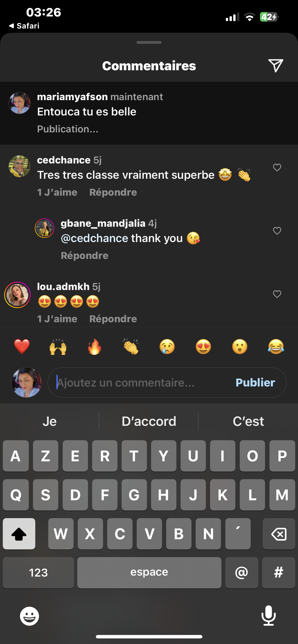Insert the raised hands quick emoji
298x644 pixels.
point(58,347)
